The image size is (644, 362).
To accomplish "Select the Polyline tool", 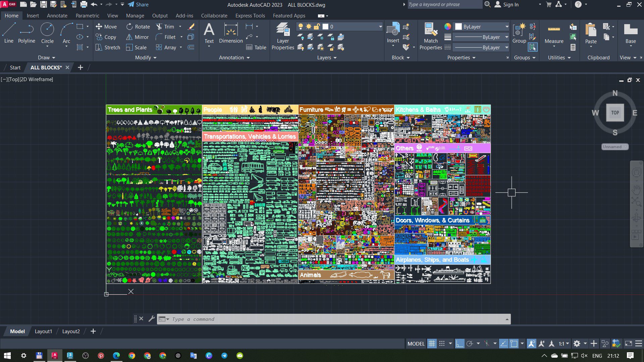I will coord(26,34).
